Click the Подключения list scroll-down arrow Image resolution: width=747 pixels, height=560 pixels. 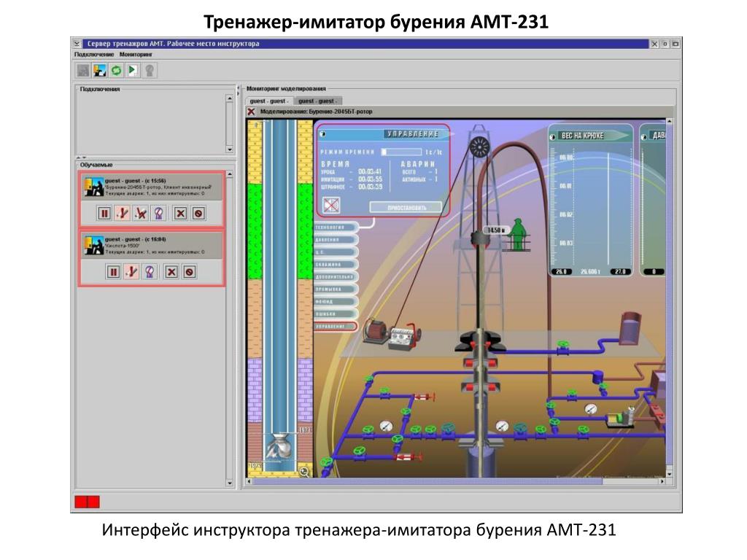pyautogui.click(x=230, y=149)
